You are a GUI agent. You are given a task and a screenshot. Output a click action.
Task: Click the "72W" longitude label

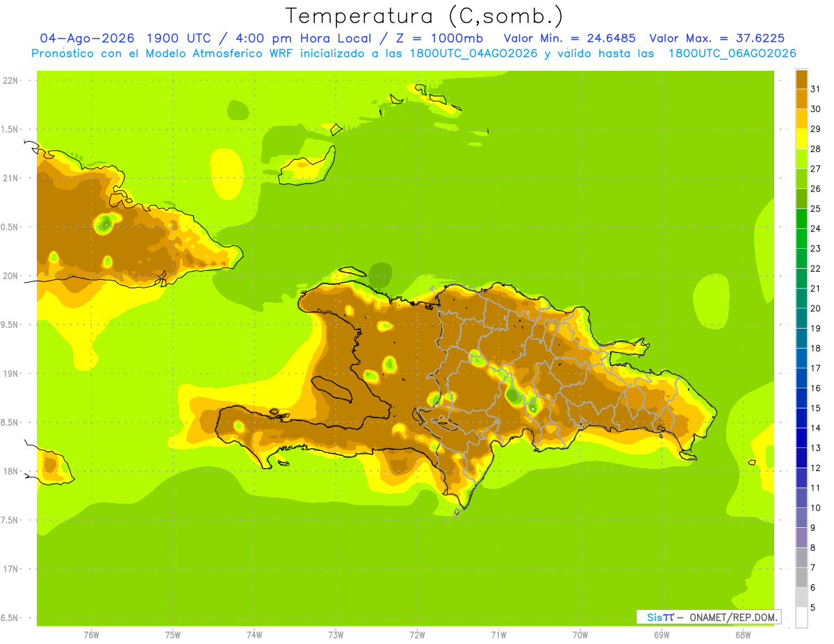point(417,635)
